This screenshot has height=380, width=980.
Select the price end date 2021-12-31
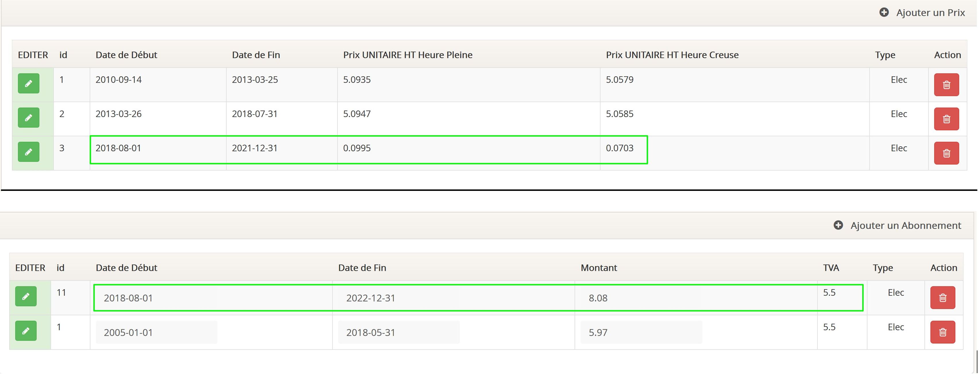(255, 148)
